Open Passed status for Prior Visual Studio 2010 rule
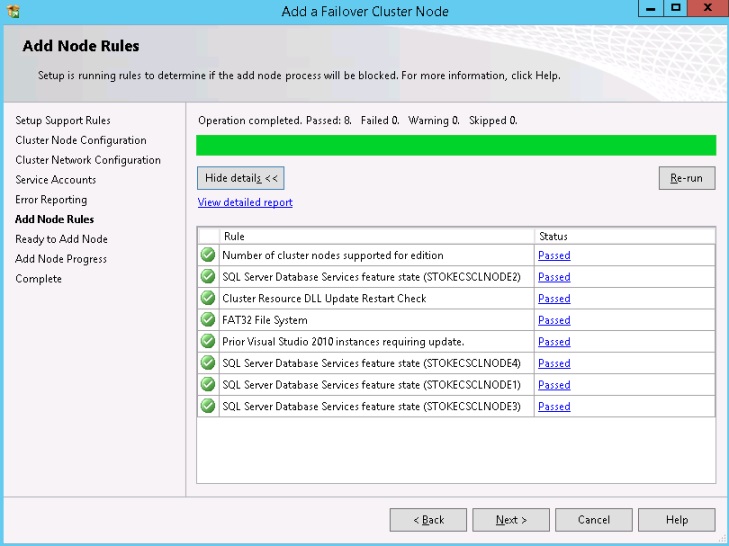The height and width of the screenshot is (546, 729). [554, 342]
